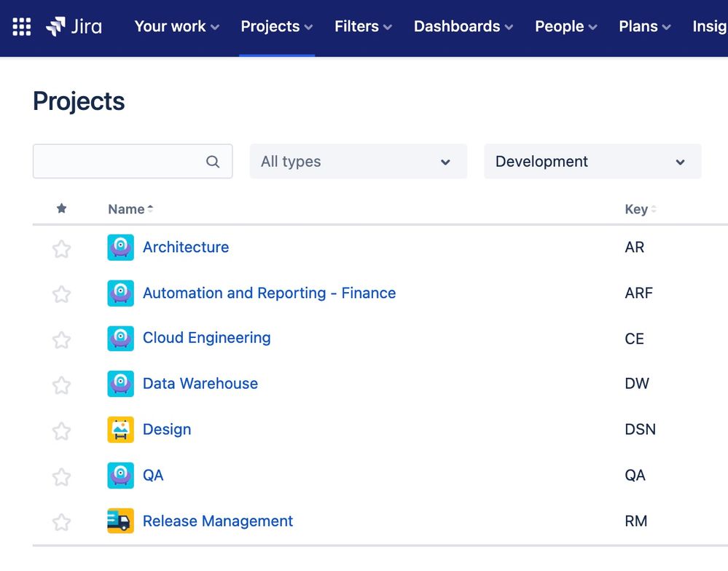Open the app switcher grid icon
The image size is (728, 571).
(x=22, y=27)
